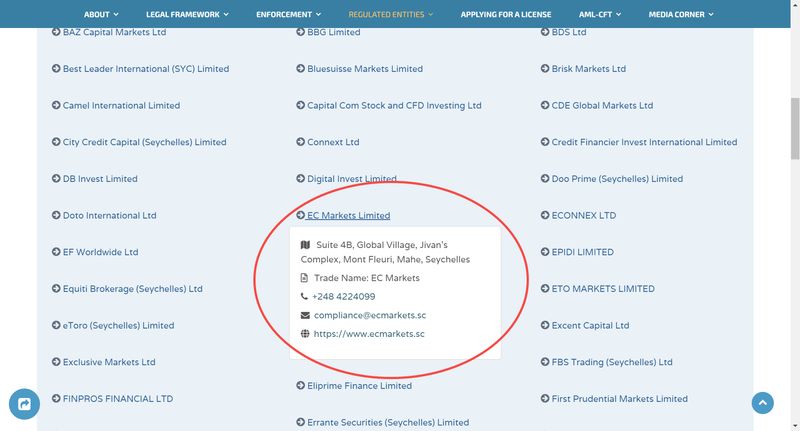Viewport: 800px width, 431px height.
Task: Open APPLYING FOR A LICENSE page
Action: click(x=506, y=14)
